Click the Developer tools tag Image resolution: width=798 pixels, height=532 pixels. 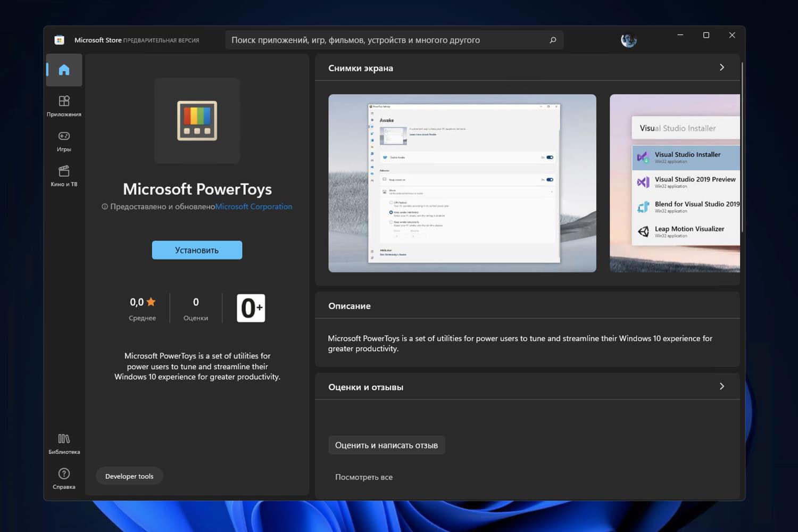pyautogui.click(x=129, y=476)
